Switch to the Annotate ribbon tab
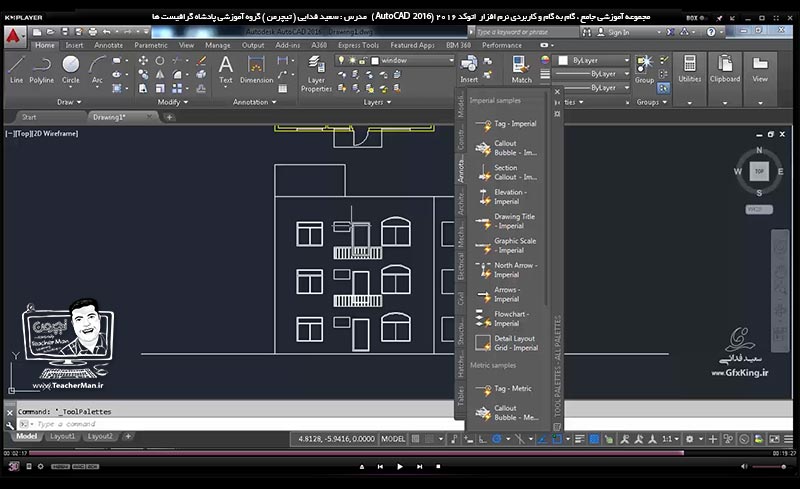 point(108,45)
